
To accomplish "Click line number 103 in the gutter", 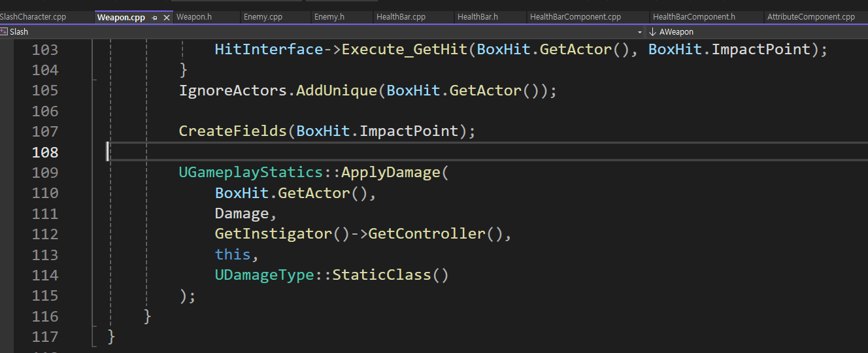I will pyautogui.click(x=45, y=49).
